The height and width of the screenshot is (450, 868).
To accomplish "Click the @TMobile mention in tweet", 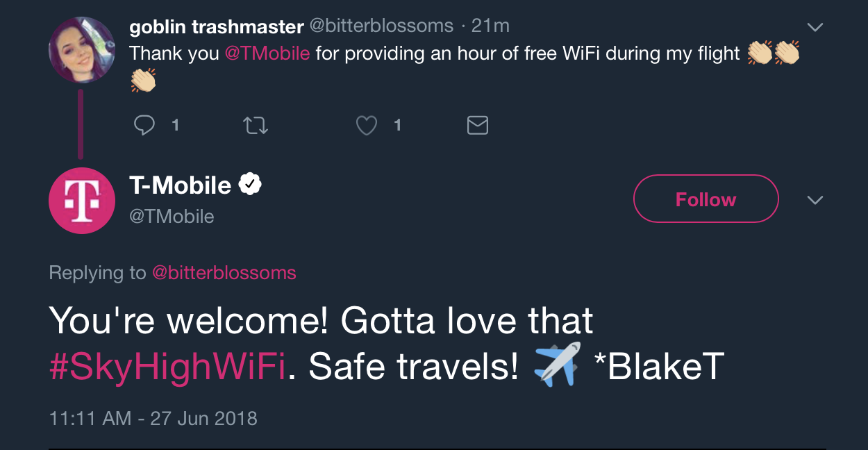I will point(267,53).
